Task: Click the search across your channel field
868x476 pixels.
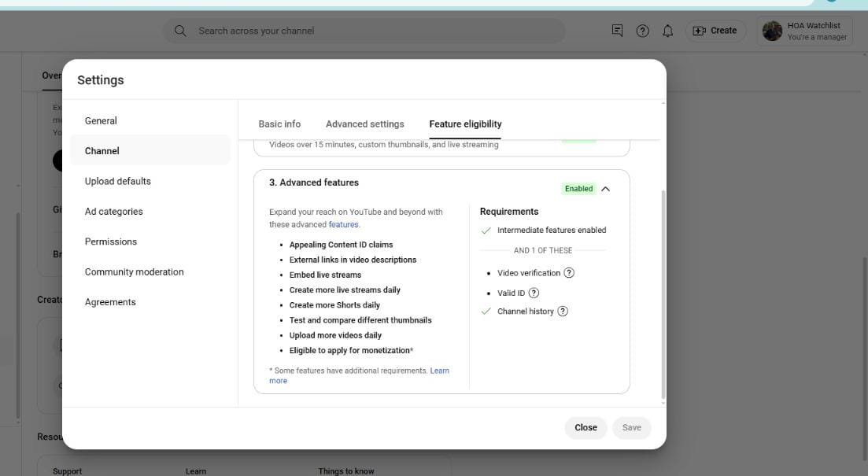Action: coord(370,31)
